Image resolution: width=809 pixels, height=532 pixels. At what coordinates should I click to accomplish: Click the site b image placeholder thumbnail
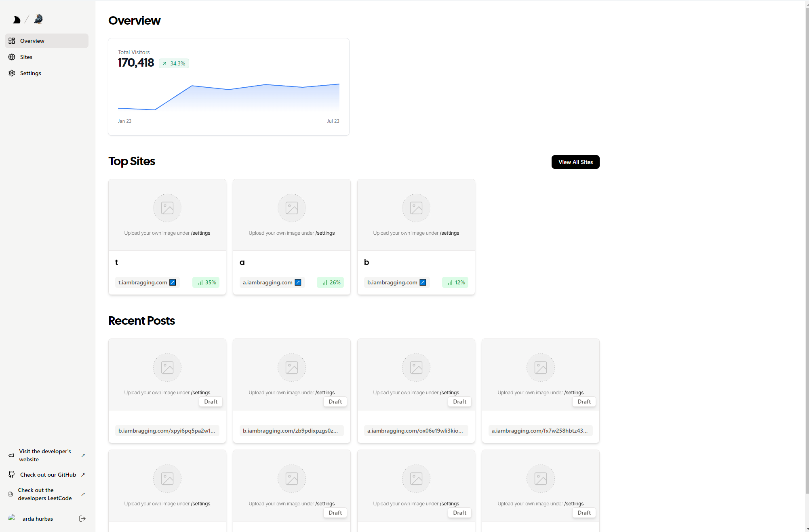click(416, 214)
